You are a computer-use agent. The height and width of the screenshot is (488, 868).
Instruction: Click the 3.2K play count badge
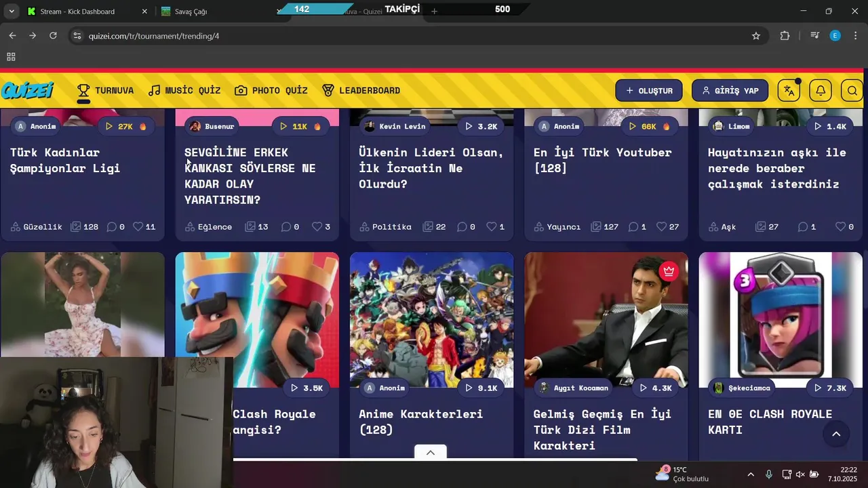coord(481,126)
